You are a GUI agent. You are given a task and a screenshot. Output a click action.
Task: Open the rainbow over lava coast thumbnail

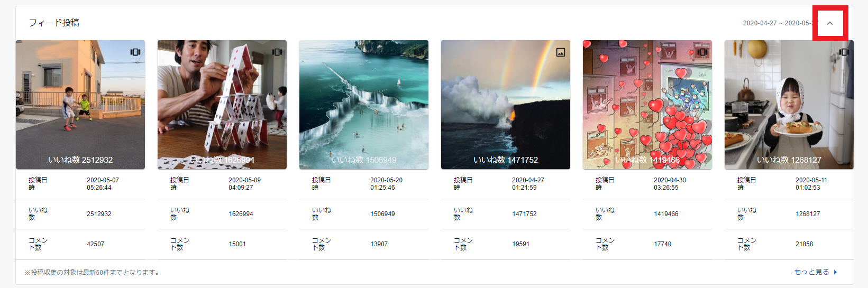click(x=506, y=100)
